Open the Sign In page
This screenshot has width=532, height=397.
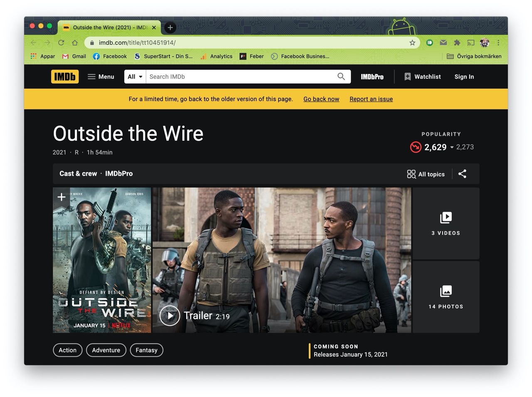click(x=464, y=76)
